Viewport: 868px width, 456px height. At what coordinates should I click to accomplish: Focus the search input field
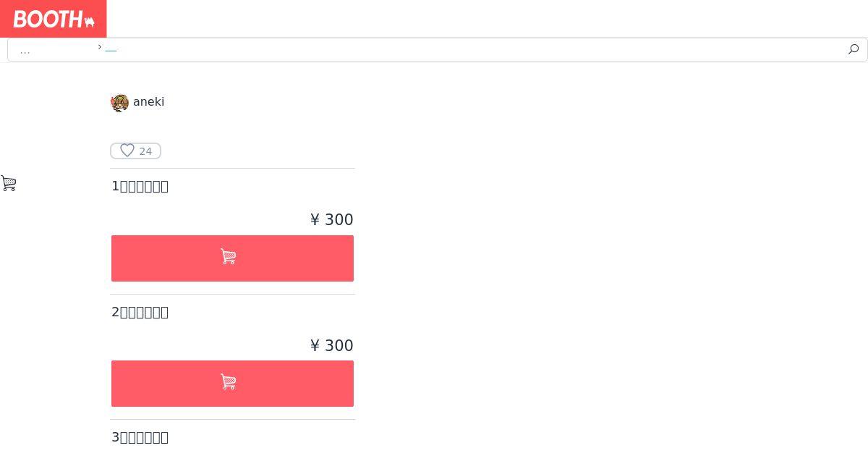pyautogui.click(x=434, y=49)
